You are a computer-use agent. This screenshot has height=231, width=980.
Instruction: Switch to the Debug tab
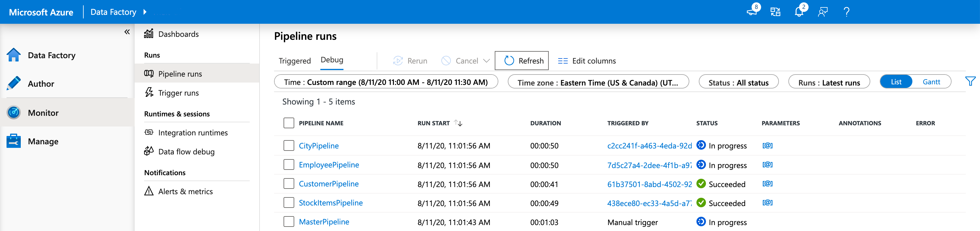332,60
